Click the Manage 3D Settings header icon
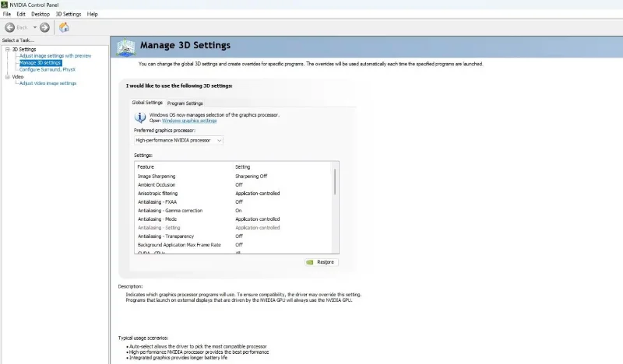Screen dimensions: 623x364 [x=126, y=47]
